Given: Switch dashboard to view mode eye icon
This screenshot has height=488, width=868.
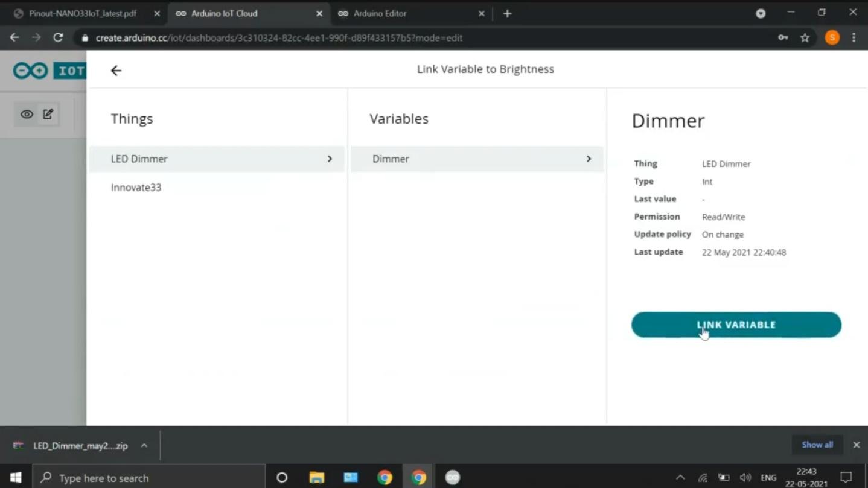Looking at the screenshot, I should point(27,114).
